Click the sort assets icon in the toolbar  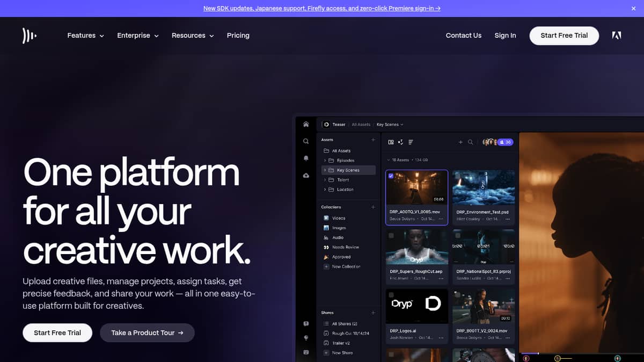coord(401,142)
